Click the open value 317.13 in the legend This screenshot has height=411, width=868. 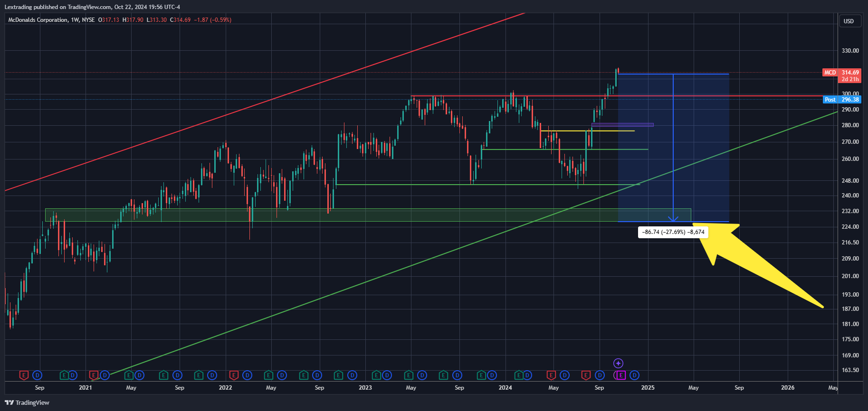point(111,20)
